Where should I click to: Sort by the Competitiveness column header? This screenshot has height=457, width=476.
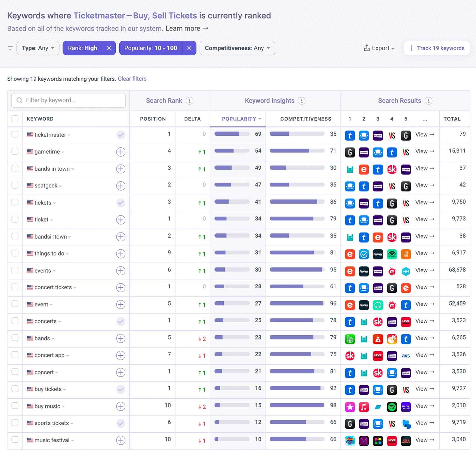pyautogui.click(x=306, y=119)
